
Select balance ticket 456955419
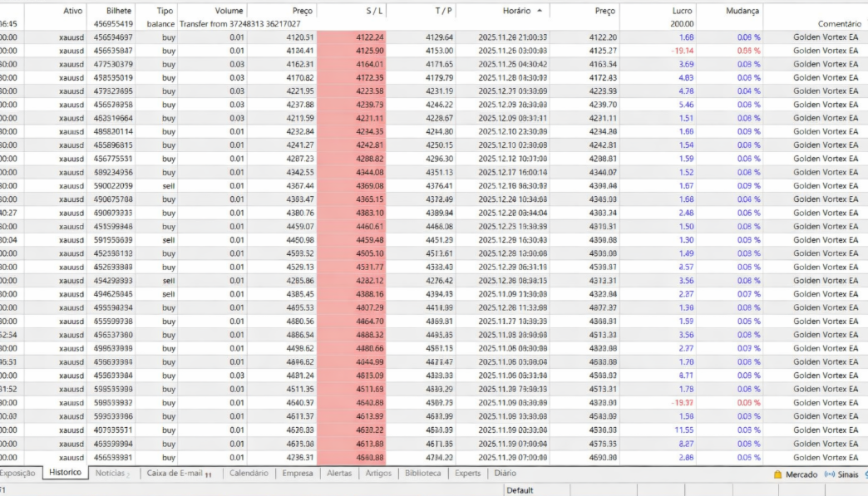(113, 24)
